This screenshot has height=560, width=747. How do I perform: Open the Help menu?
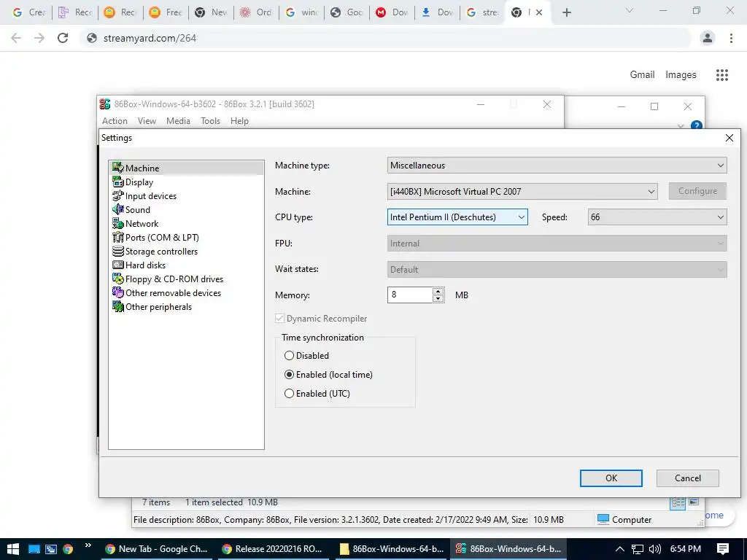click(x=239, y=121)
